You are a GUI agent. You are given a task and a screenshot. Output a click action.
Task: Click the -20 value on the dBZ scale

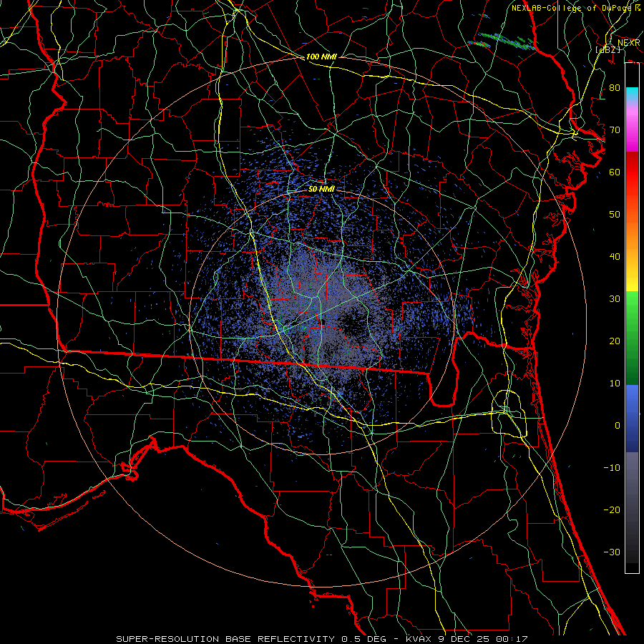pos(612,509)
